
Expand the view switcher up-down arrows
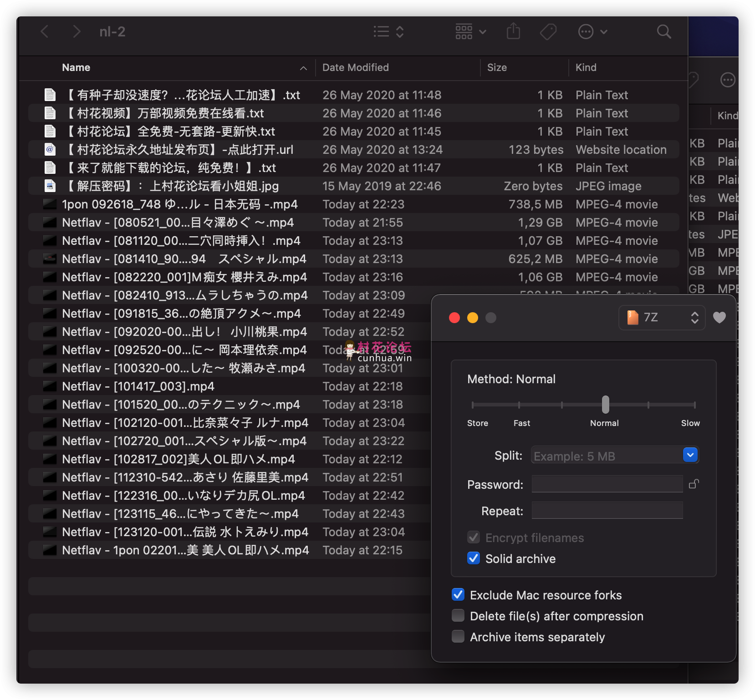click(400, 31)
